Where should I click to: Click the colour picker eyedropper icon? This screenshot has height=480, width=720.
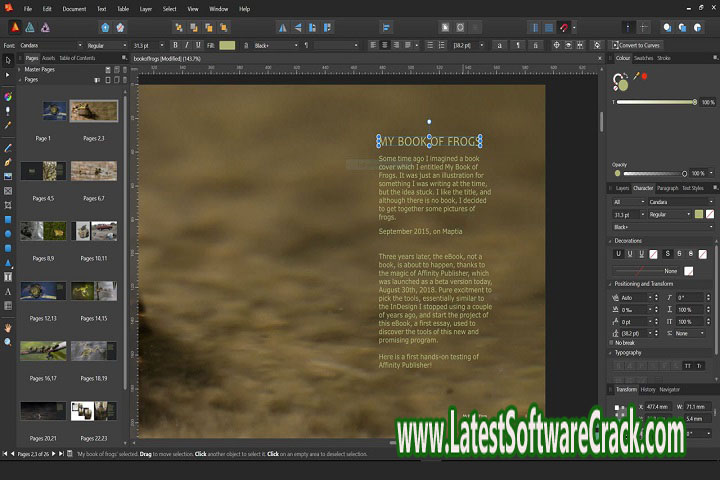pos(636,76)
